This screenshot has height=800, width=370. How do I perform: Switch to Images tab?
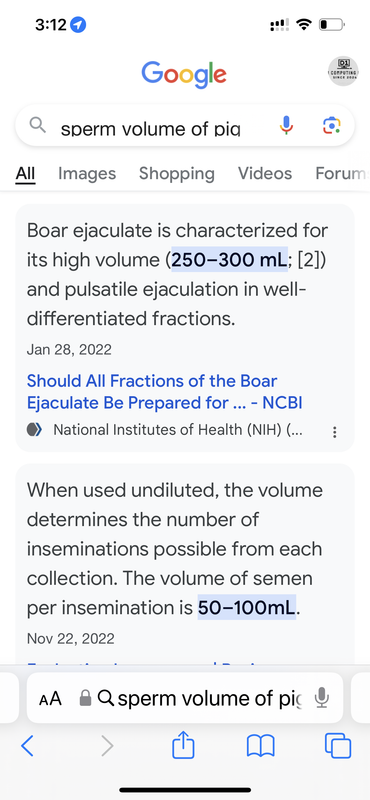pyautogui.click(x=87, y=173)
